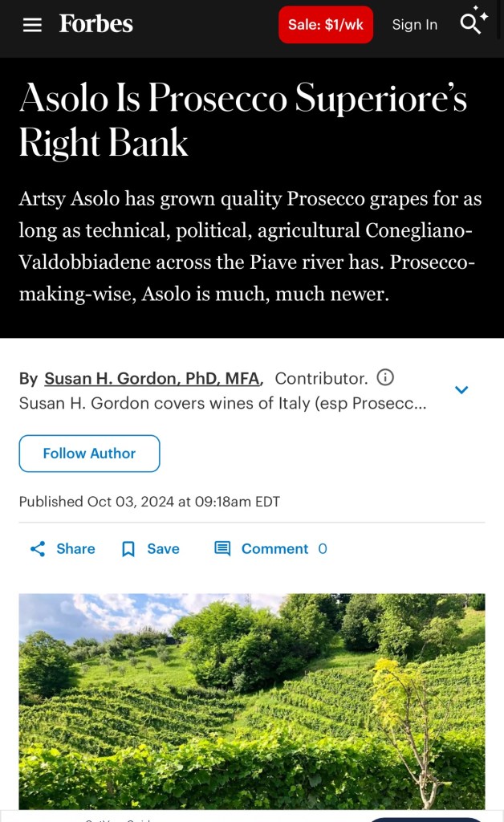The width and height of the screenshot is (504, 822).
Task: Click the share arrow icon
Action: coord(38,549)
